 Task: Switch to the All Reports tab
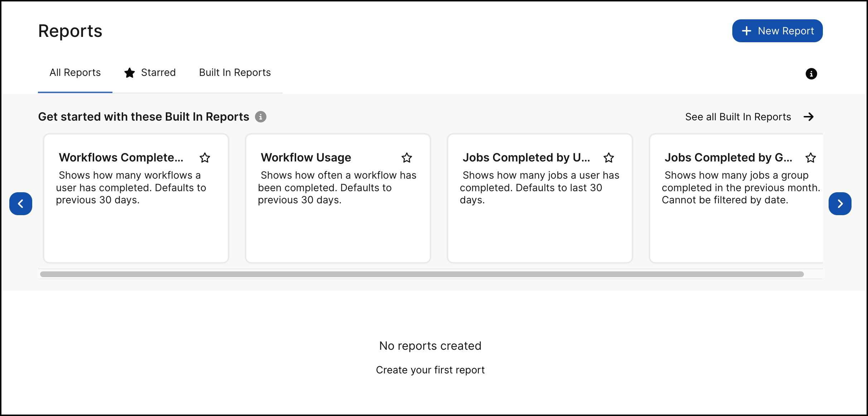click(75, 73)
